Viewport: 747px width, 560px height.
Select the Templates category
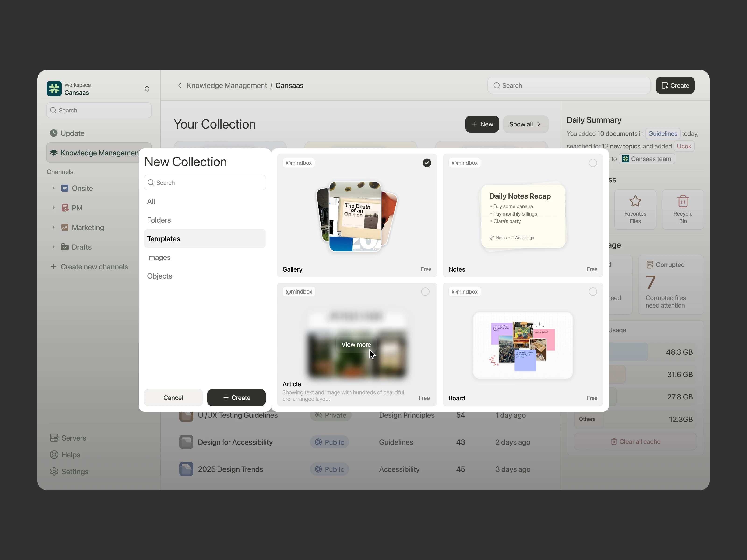coord(205,239)
